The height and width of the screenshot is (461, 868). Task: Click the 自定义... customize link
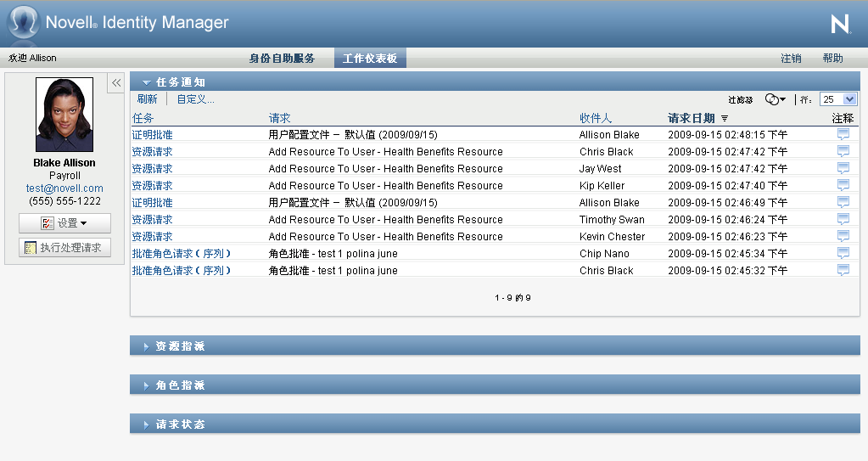[x=195, y=99]
